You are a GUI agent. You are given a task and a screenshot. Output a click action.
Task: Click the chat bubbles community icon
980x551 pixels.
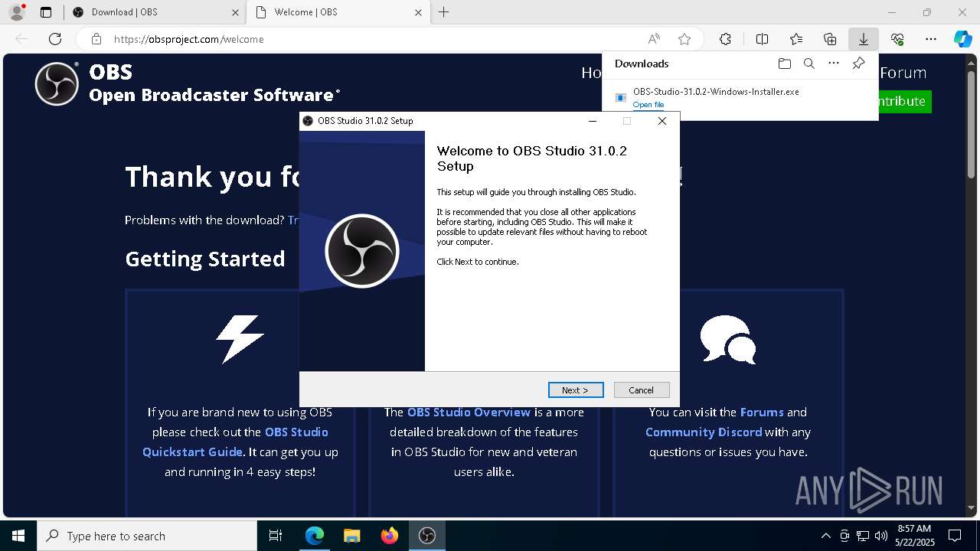(x=728, y=339)
